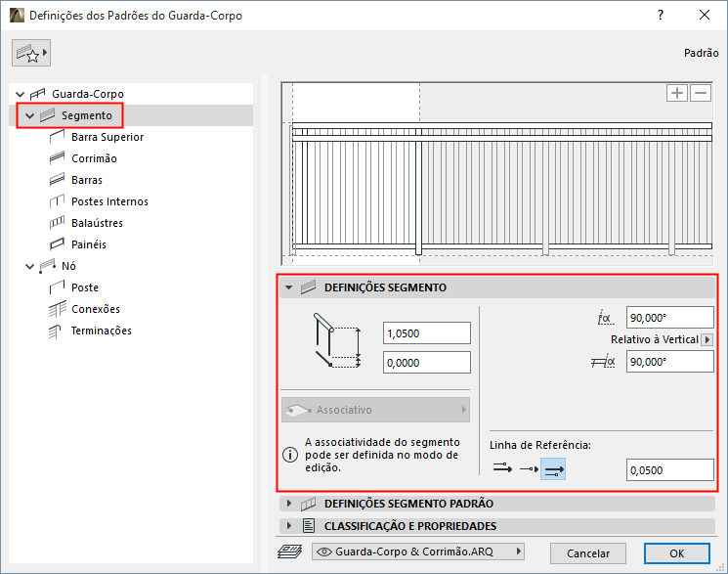
Task: Expand CLASSIFICAÇÃO E PROPRIEDADES panel
Action: (x=289, y=526)
